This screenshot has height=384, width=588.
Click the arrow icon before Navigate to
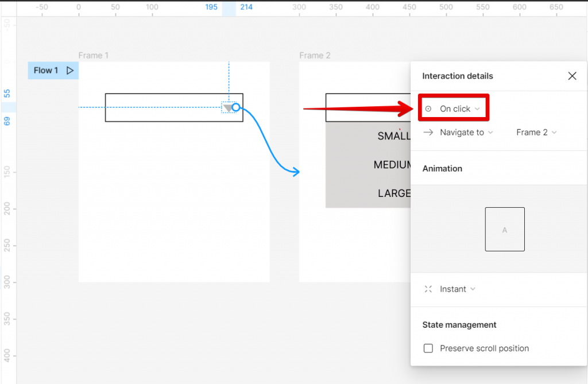pos(427,132)
